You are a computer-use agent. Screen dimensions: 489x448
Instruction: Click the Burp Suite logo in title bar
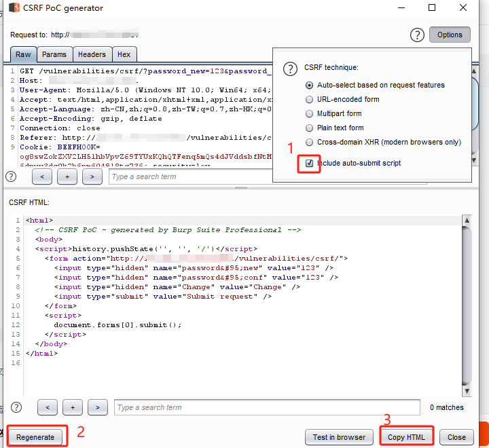point(14,7)
